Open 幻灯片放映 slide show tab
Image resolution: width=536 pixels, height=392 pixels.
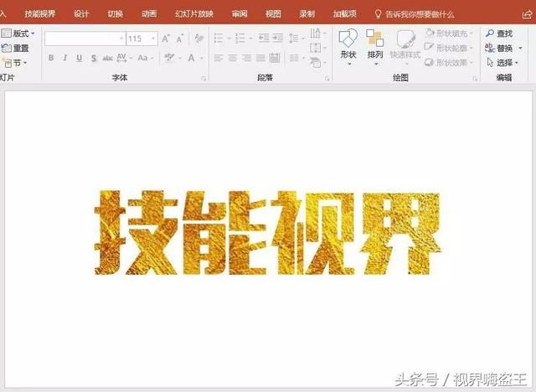coord(194,14)
